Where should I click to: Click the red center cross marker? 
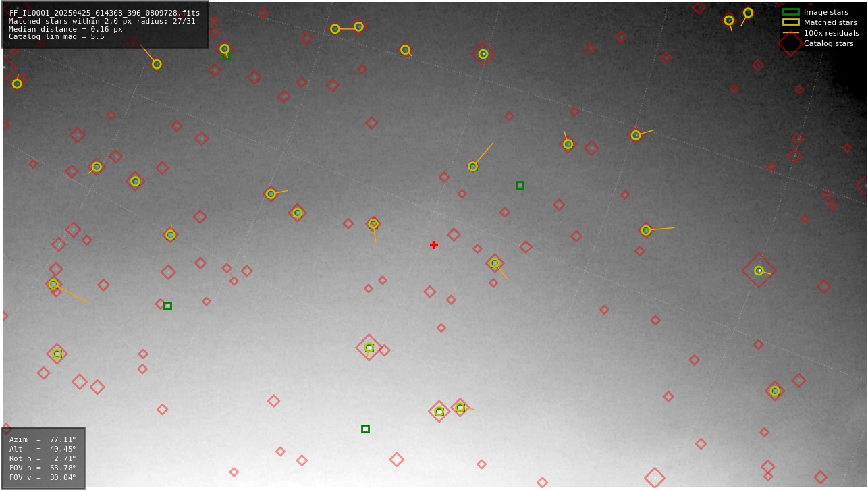click(x=434, y=245)
